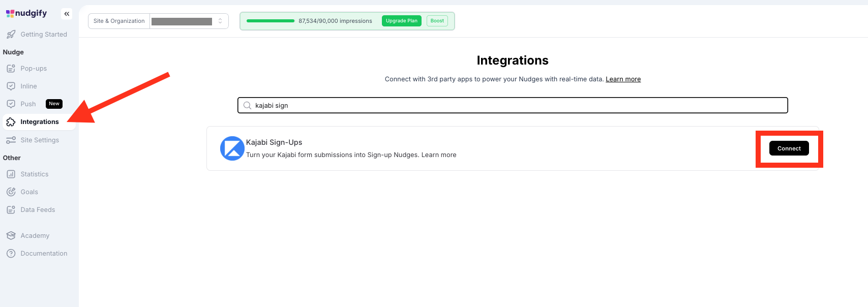Open Site Settings
This screenshot has height=307, width=868.
[40, 140]
